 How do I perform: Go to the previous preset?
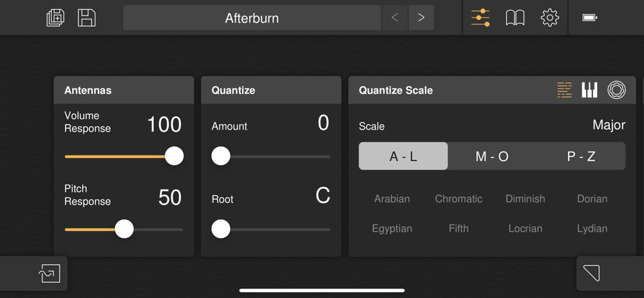pyautogui.click(x=395, y=18)
